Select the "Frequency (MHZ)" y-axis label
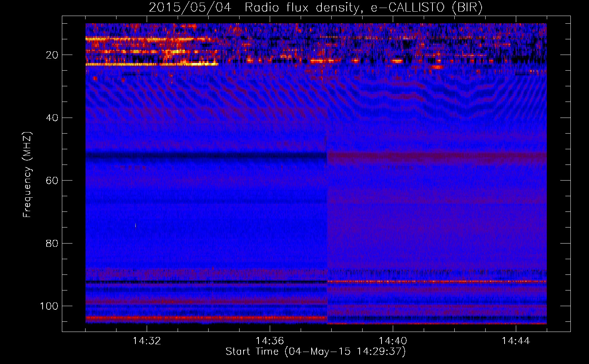This screenshot has width=589, height=364. (27, 175)
